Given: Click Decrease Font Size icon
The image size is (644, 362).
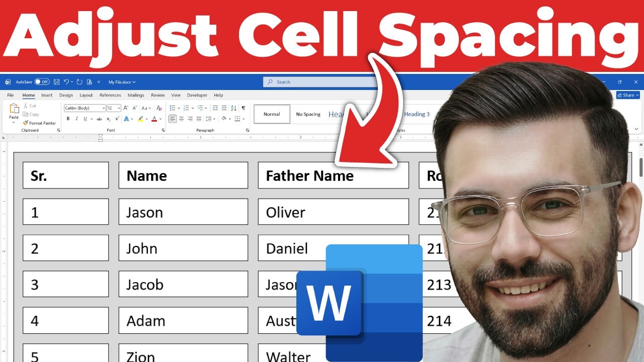Looking at the screenshot, I should tap(134, 108).
